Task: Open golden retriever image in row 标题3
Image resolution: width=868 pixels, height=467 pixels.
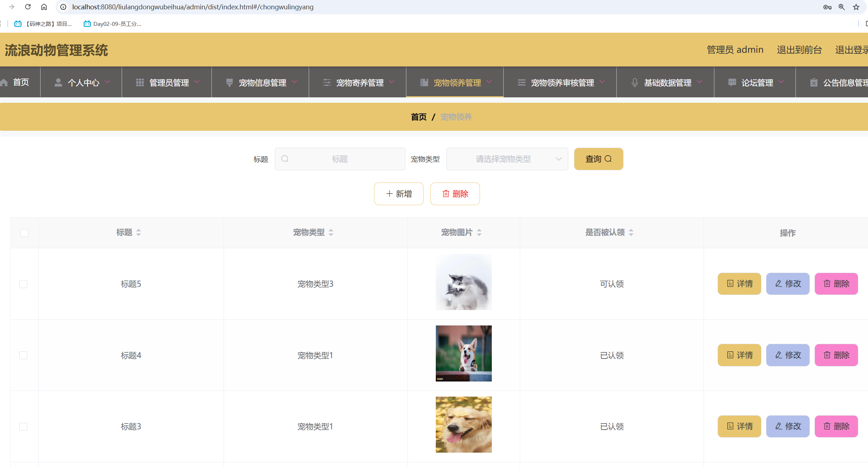Action: click(x=463, y=424)
